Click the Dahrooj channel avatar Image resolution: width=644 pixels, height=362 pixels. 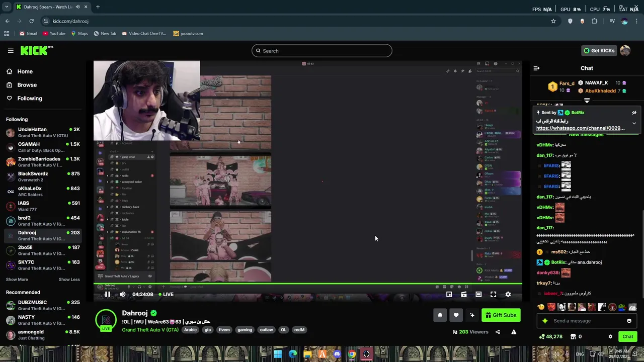[106, 320]
